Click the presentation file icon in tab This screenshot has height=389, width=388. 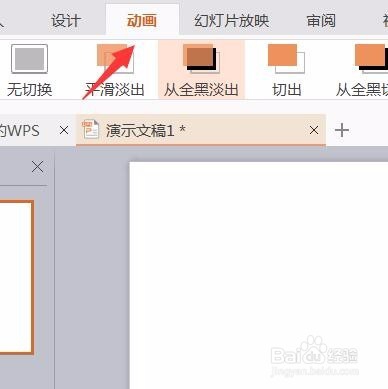pyautogui.click(x=90, y=129)
